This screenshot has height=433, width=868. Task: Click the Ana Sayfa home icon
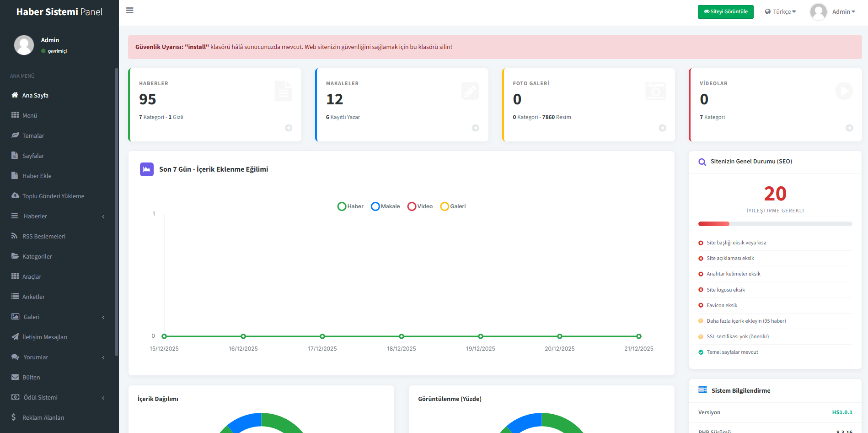(15, 95)
